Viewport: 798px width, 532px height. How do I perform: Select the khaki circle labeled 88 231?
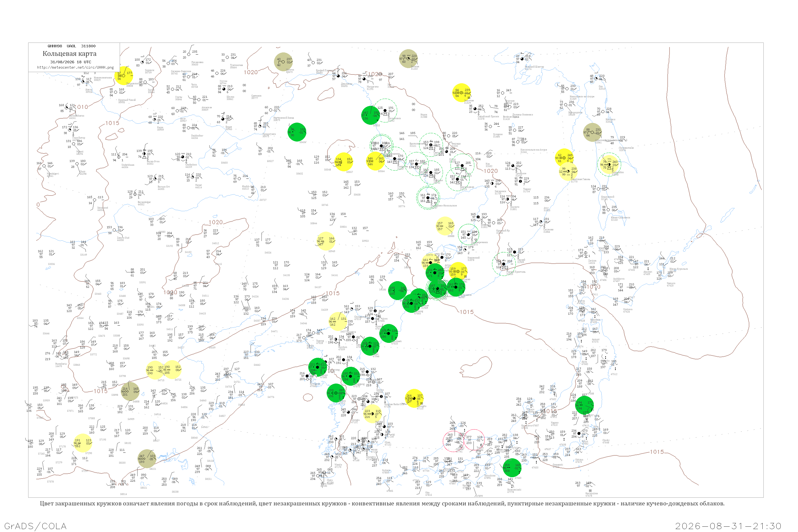pyautogui.click(x=592, y=132)
